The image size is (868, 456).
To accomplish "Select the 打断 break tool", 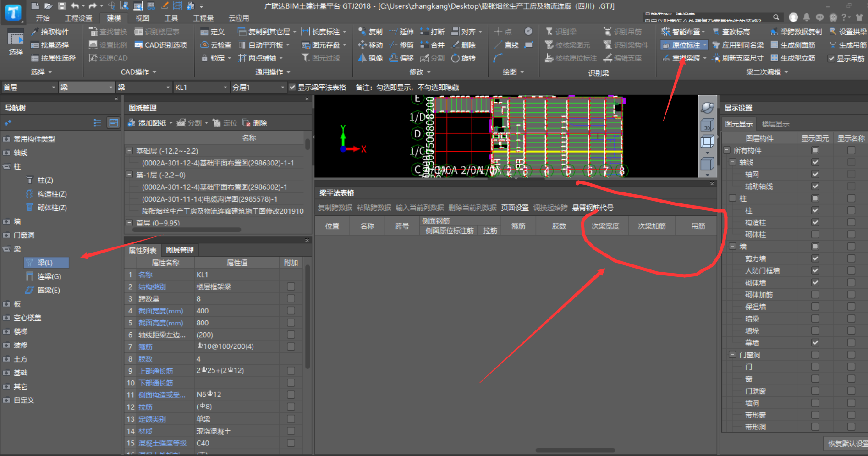I will pos(432,32).
